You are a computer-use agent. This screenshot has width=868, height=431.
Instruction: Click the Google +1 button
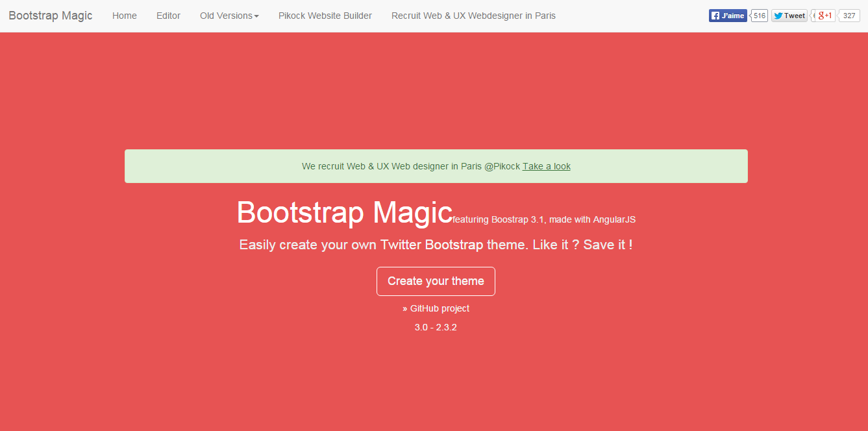click(x=825, y=16)
